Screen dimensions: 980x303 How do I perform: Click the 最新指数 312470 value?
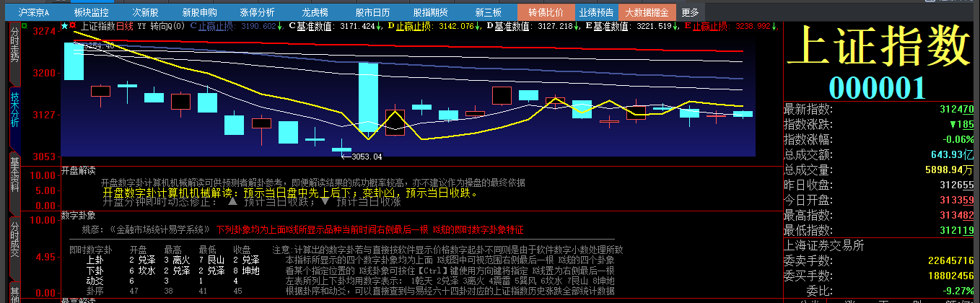coord(957,110)
